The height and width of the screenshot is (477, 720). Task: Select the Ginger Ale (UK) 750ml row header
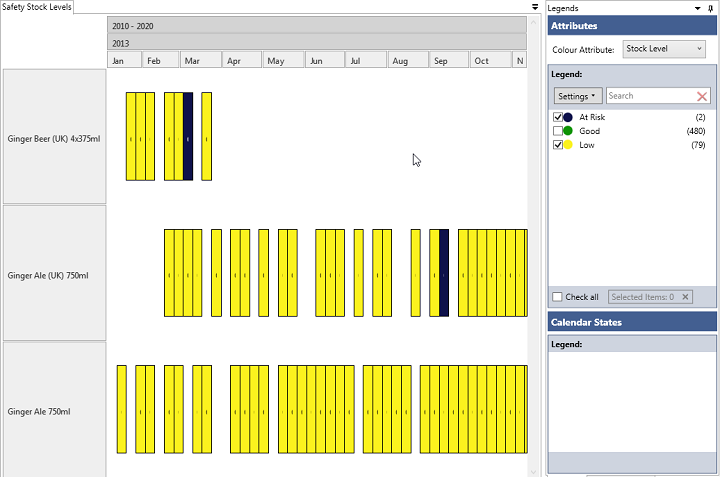[x=54, y=274]
